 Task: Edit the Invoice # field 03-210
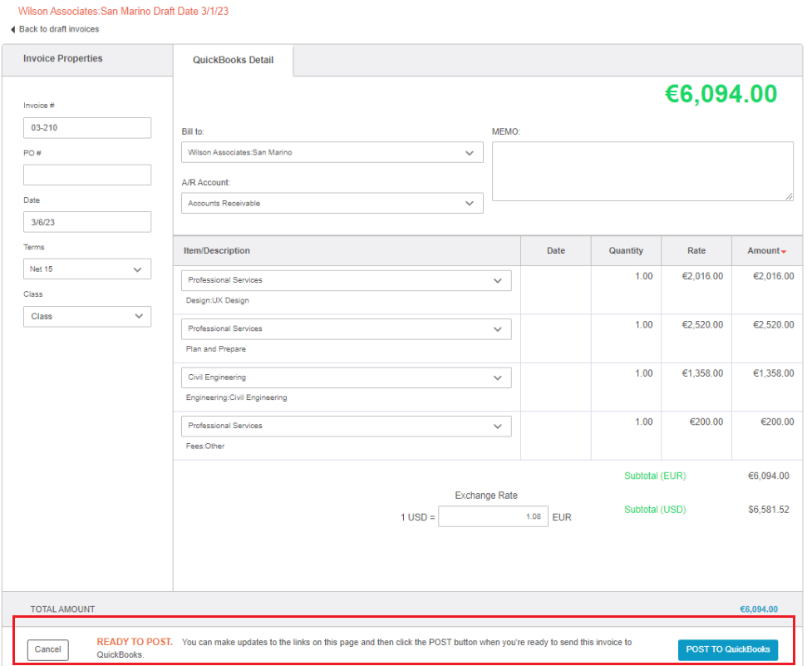pos(87,127)
